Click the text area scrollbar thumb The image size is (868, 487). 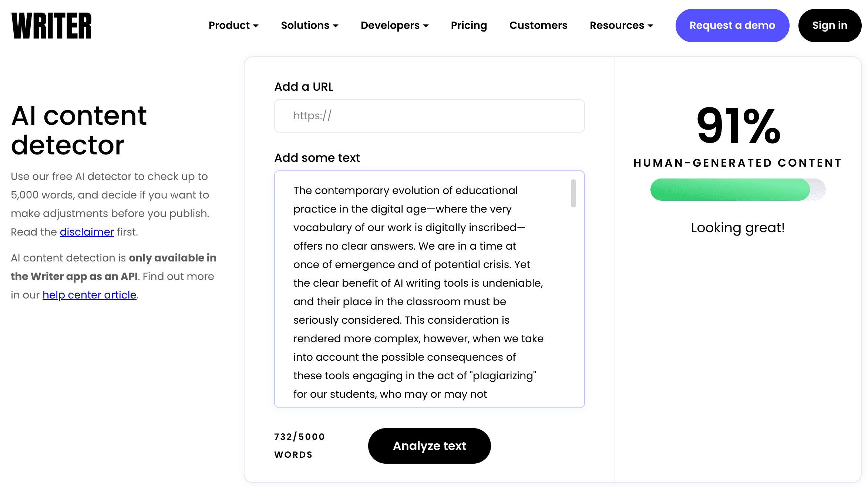click(573, 193)
